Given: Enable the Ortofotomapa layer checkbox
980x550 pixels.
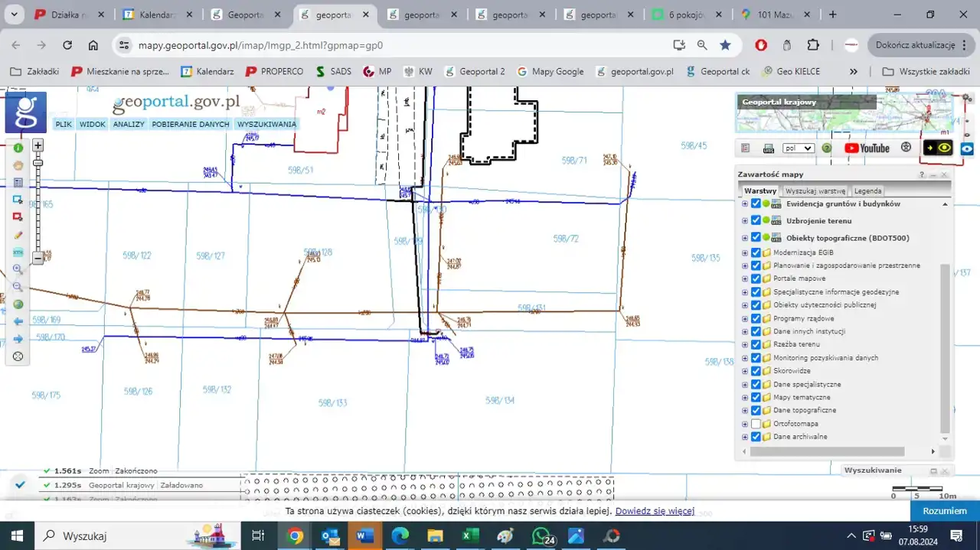Looking at the screenshot, I should click(756, 424).
